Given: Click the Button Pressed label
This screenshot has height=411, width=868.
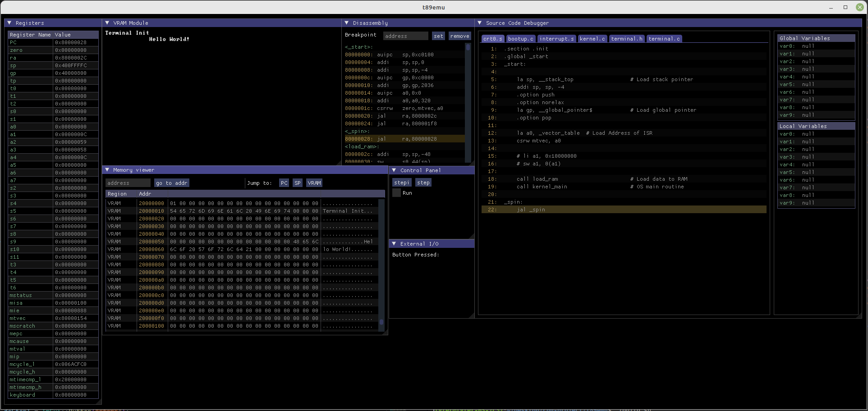Looking at the screenshot, I should [x=415, y=255].
